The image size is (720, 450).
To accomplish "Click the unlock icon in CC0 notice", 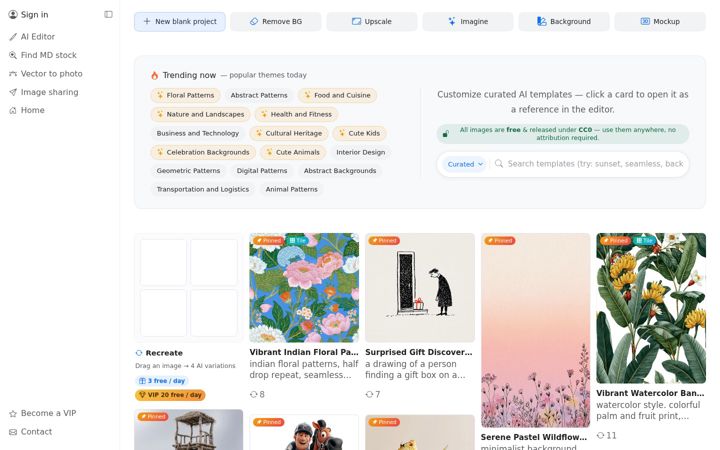I will (445, 134).
